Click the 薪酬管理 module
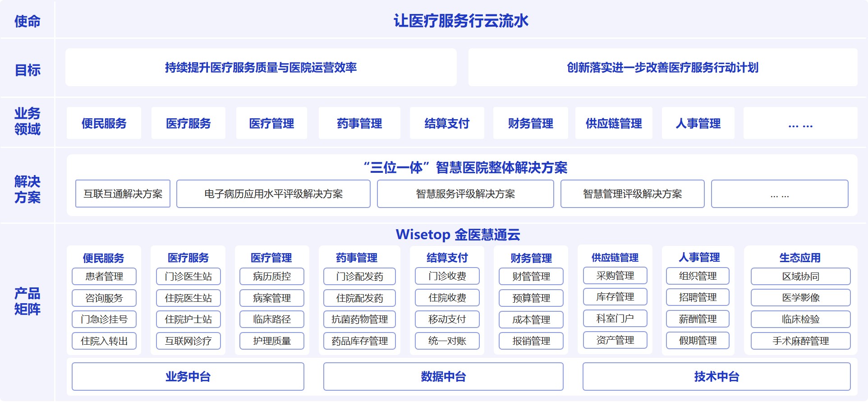The height and width of the screenshot is (402, 868). tap(698, 319)
